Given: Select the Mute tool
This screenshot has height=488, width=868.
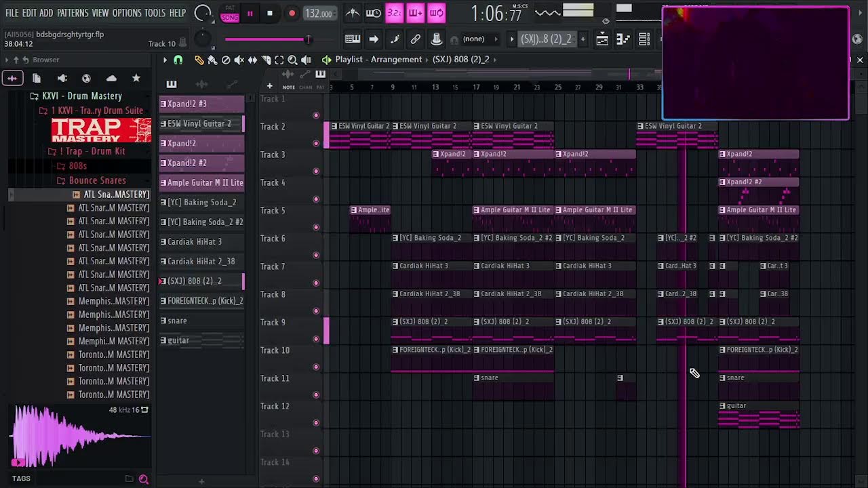Looking at the screenshot, I should click(x=239, y=60).
